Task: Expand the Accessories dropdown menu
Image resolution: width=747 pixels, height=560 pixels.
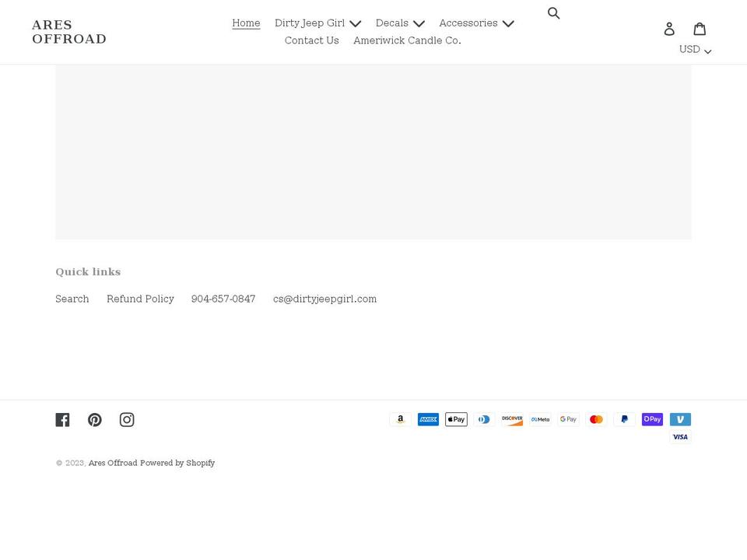Action: [476, 23]
